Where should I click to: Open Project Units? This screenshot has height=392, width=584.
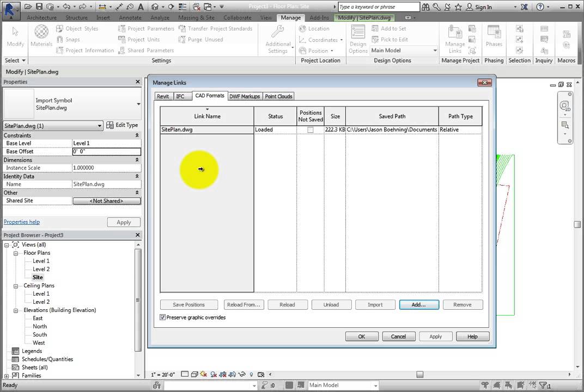click(x=139, y=39)
